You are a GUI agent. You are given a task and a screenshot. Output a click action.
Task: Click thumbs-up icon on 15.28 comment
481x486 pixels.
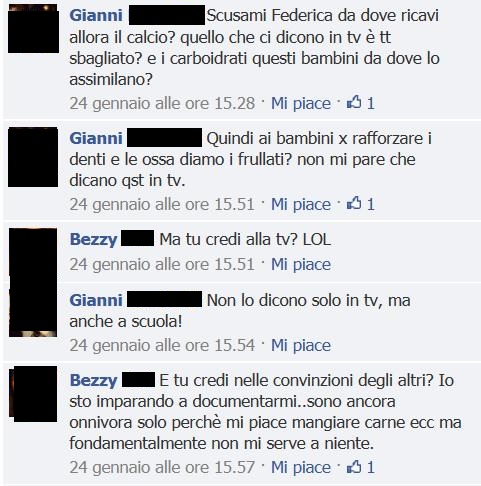click(354, 102)
